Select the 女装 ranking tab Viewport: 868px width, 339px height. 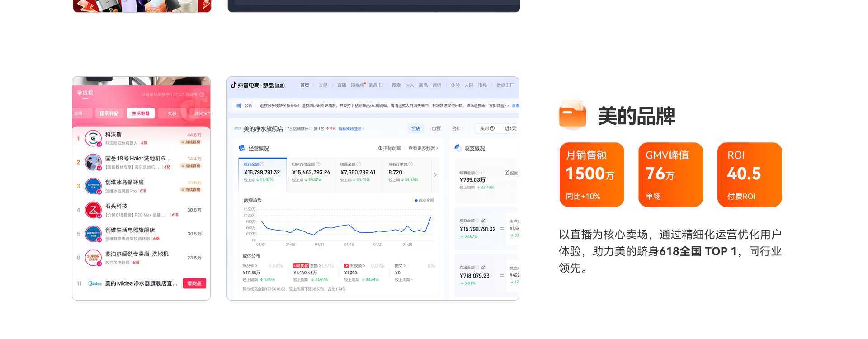coord(172,113)
